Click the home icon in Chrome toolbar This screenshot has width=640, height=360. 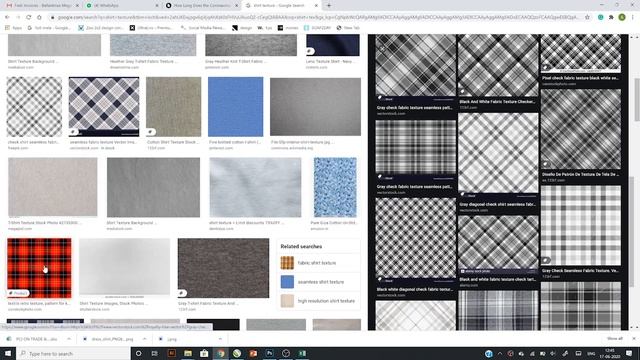tap(39, 17)
